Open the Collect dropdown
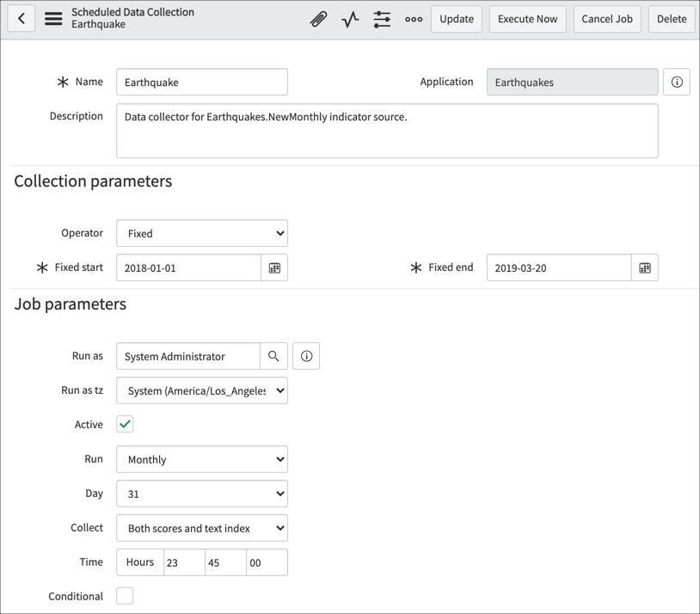Image resolution: width=700 pixels, height=614 pixels. point(201,527)
